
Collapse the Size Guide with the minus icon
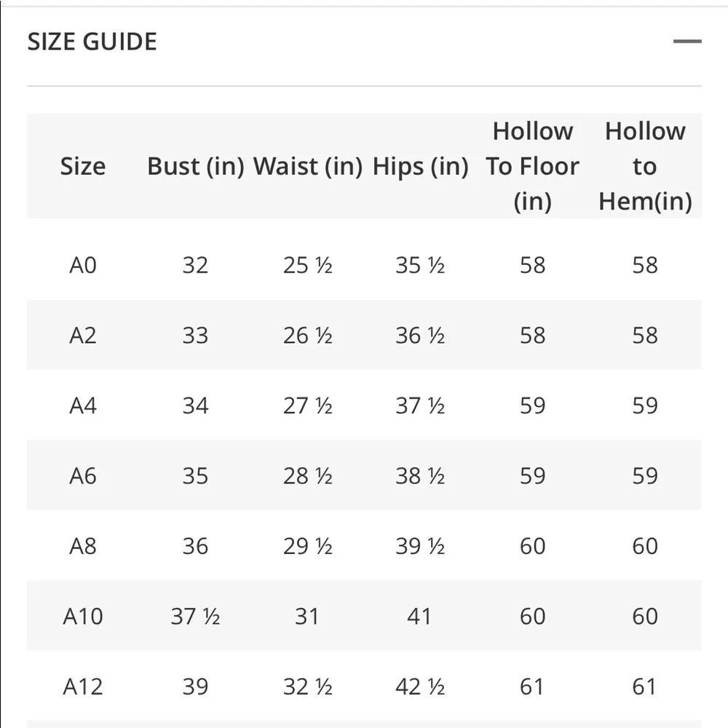coord(687,41)
